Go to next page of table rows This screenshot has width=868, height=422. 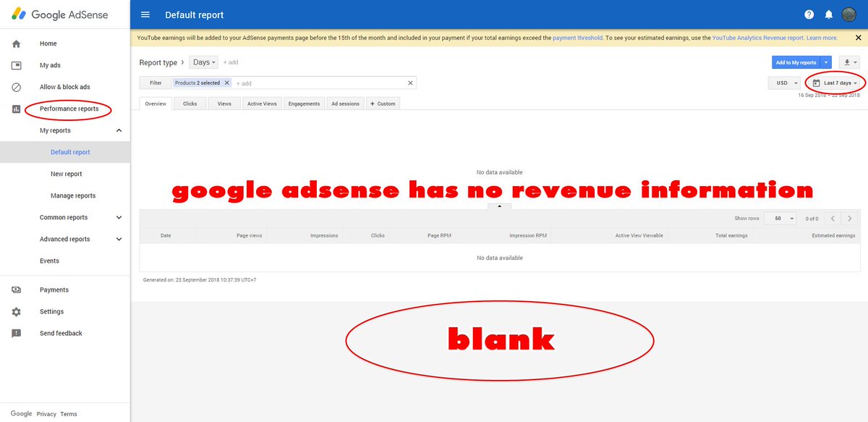pos(850,218)
